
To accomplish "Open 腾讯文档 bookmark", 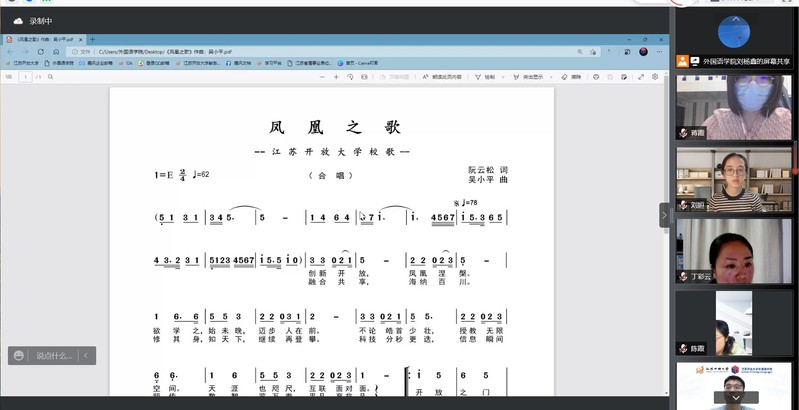I will click(238, 63).
